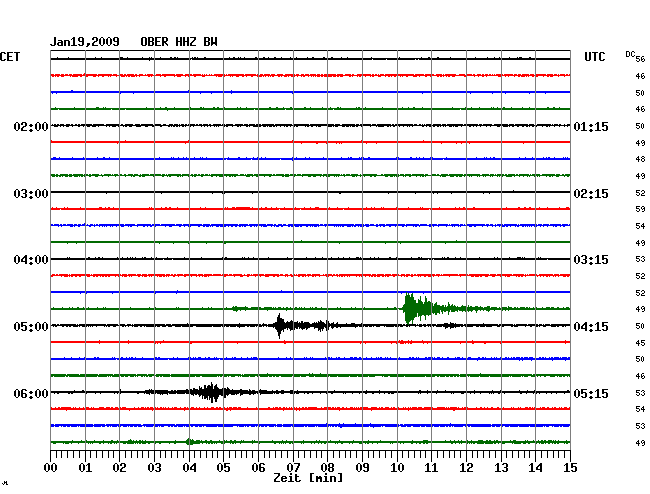Click the UTC timezone label
650x494 pixels.
(x=594, y=57)
